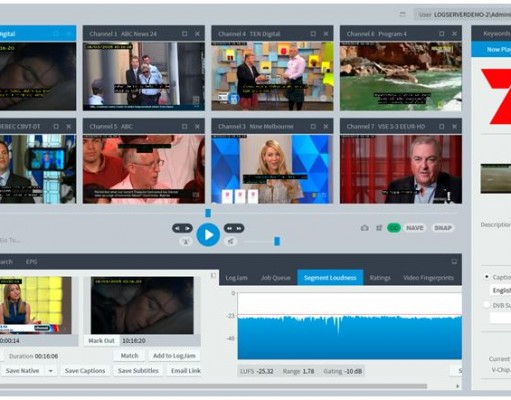Close the QUEBEC CBVT-DT tile

coord(69,126)
